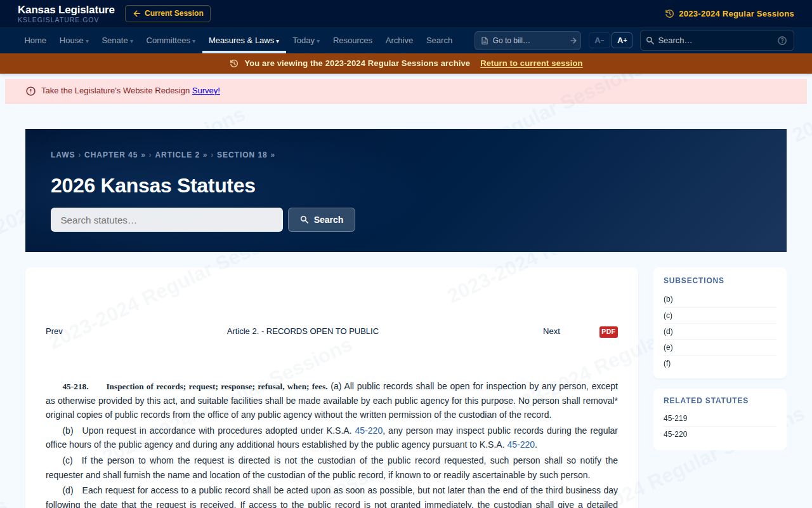
Task: Expand the Today dropdown menu
Action: coord(306,41)
